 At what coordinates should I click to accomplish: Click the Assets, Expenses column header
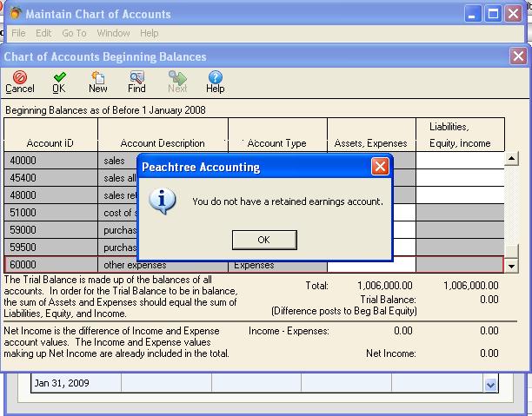371,135
